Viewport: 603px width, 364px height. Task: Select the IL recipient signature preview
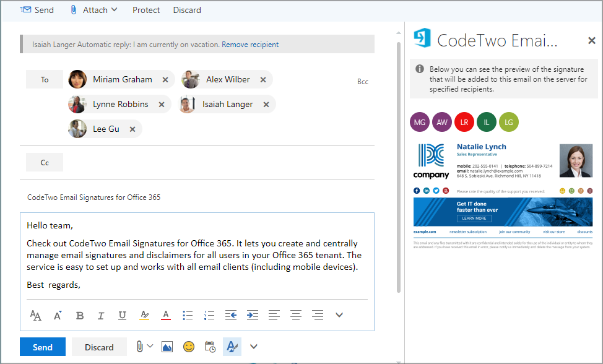487,122
